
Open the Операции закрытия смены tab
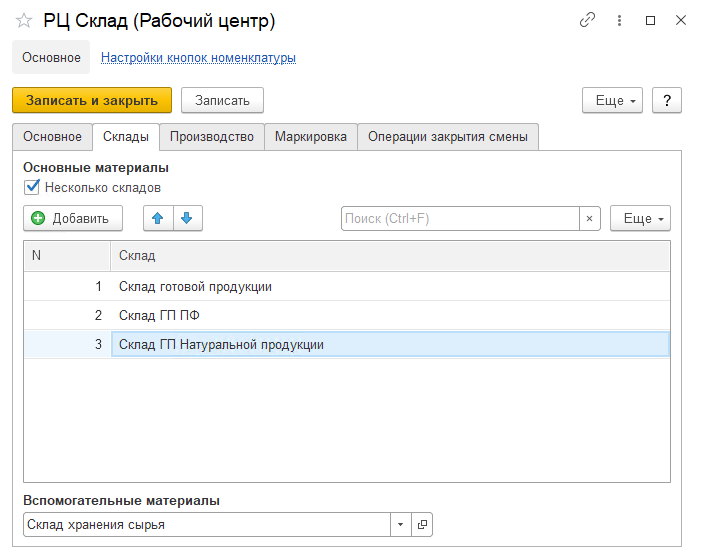(x=447, y=136)
